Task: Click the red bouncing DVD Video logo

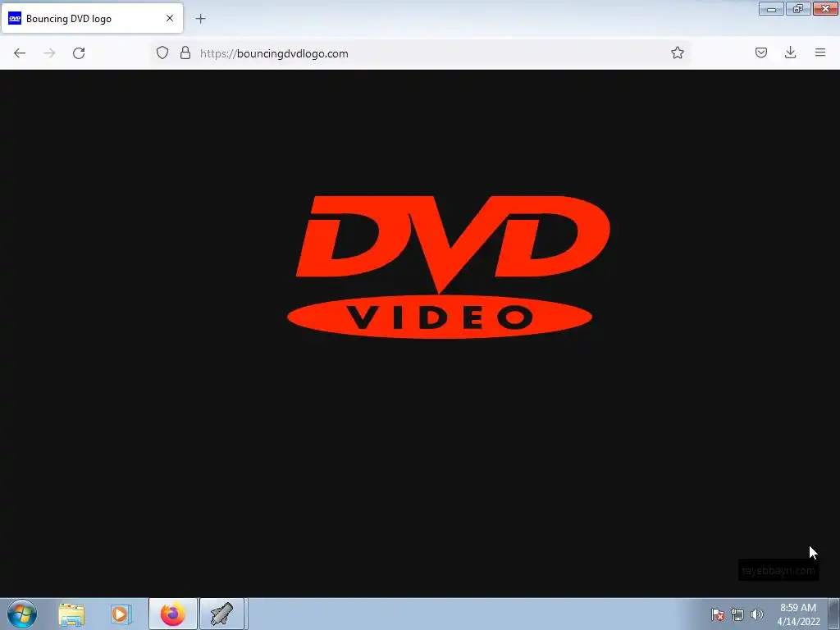Action: coord(449,267)
